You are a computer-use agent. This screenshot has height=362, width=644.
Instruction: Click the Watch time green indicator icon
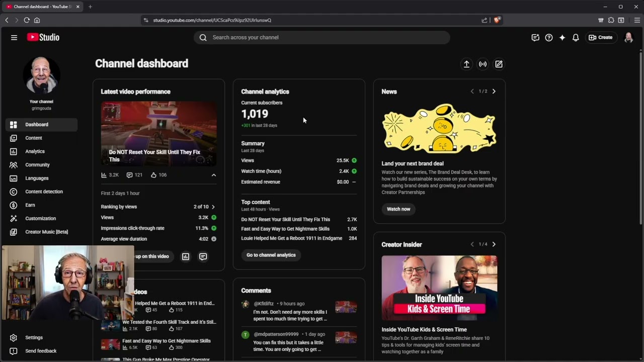[x=354, y=171]
